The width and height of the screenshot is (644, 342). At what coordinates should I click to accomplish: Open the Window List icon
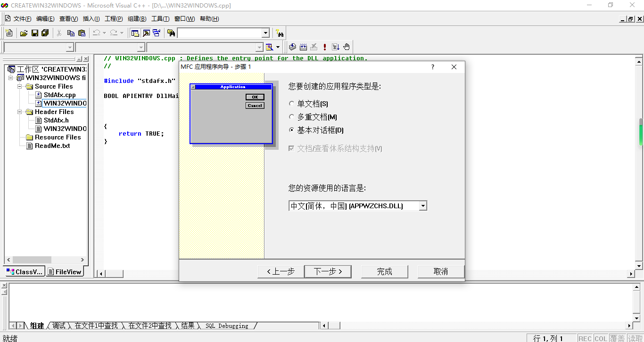[157, 33]
